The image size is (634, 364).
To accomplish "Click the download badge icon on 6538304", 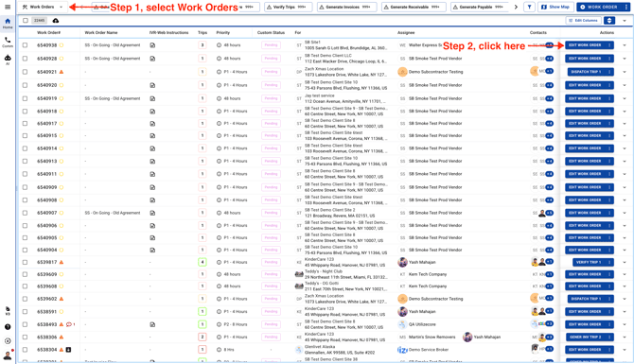I will (x=68, y=350).
